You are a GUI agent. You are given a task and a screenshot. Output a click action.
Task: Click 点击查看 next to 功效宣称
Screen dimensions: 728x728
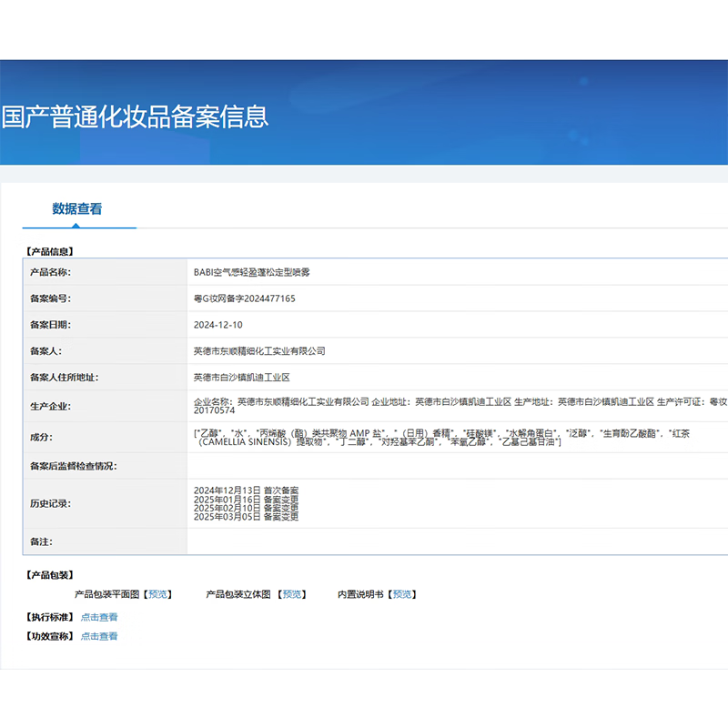(99, 636)
